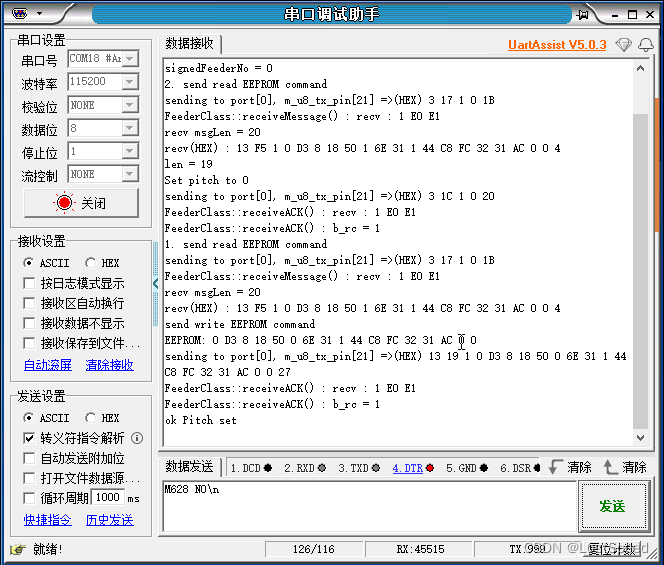This screenshot has height=565, width=664.
Task: Toggle the pin-on-top pushpin icon
Action: click(x=582, y=15)
